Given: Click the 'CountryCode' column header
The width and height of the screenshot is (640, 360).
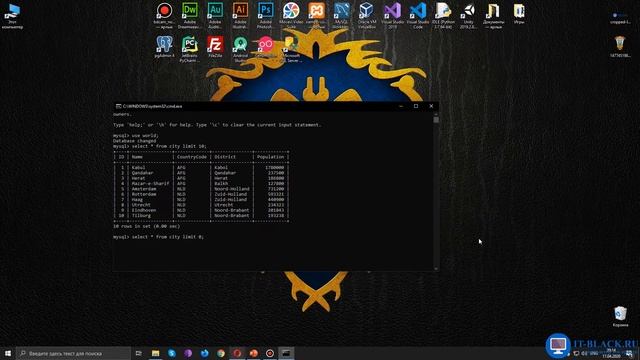Looking at the screenshot, I should 192,157.
